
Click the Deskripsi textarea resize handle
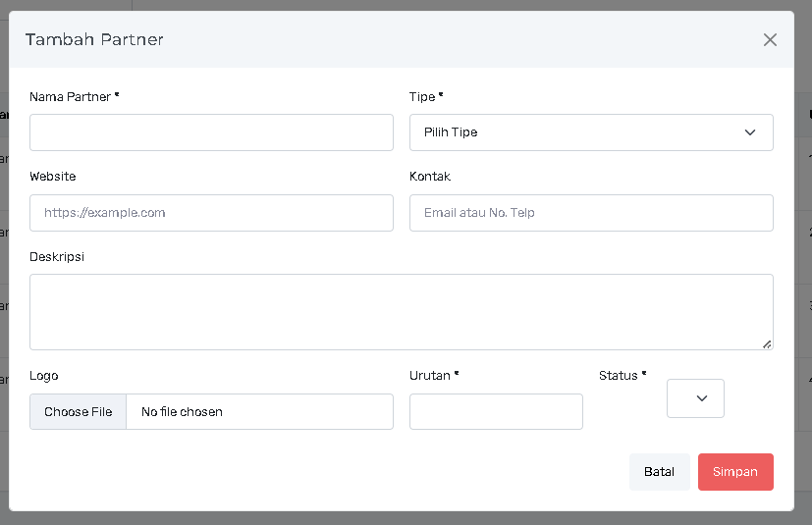[x=767, y=343]
